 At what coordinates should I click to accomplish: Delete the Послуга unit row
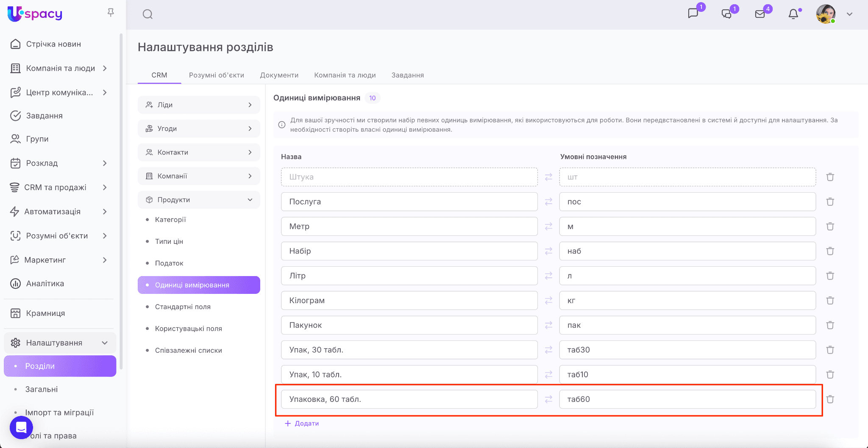coord(830,202)
